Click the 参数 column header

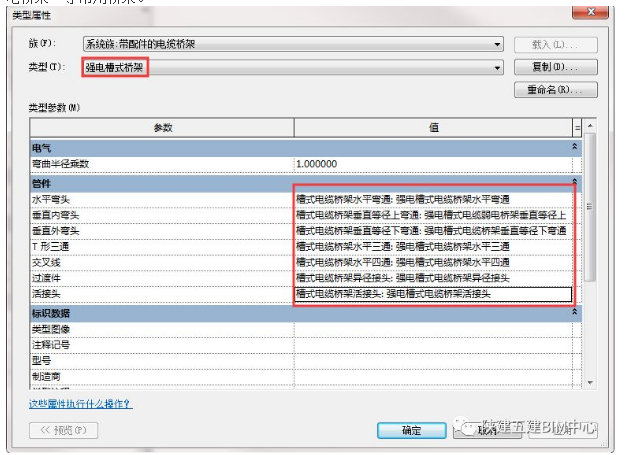[x=162, y=128]
